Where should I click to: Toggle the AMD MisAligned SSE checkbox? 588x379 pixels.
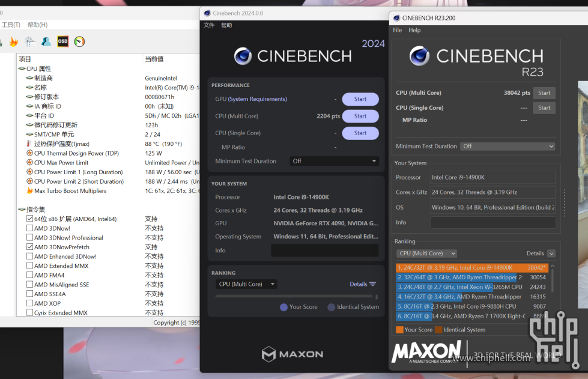coord(29,284)
